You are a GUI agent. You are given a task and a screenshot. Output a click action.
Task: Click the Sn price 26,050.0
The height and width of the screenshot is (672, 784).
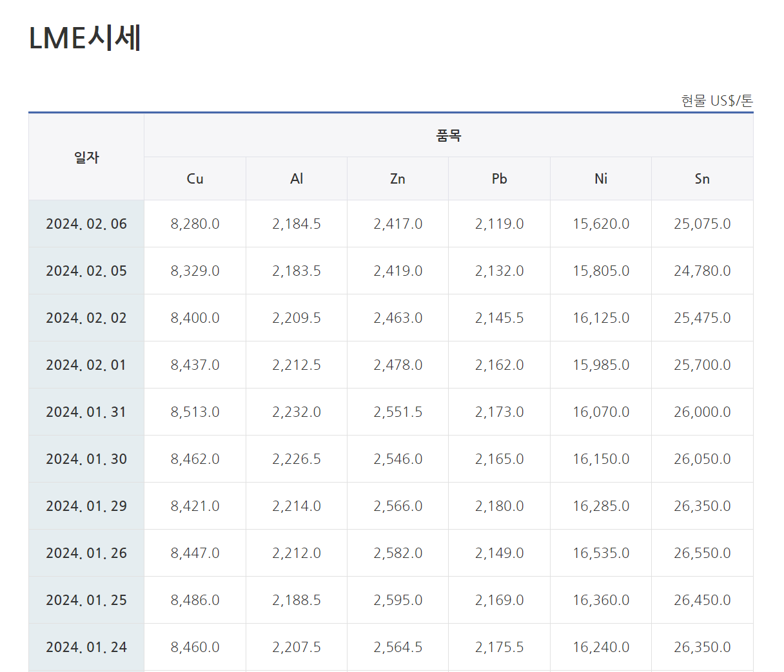coord(702,459)
